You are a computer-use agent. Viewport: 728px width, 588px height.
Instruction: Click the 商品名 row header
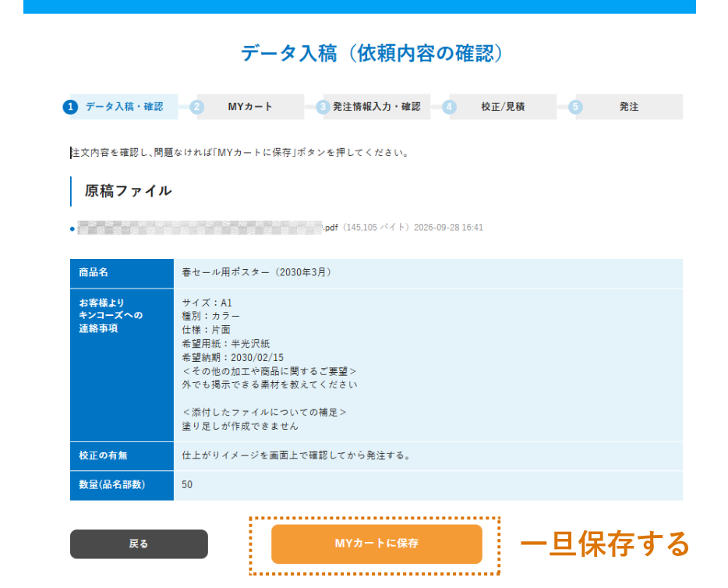tap(122, 273)
